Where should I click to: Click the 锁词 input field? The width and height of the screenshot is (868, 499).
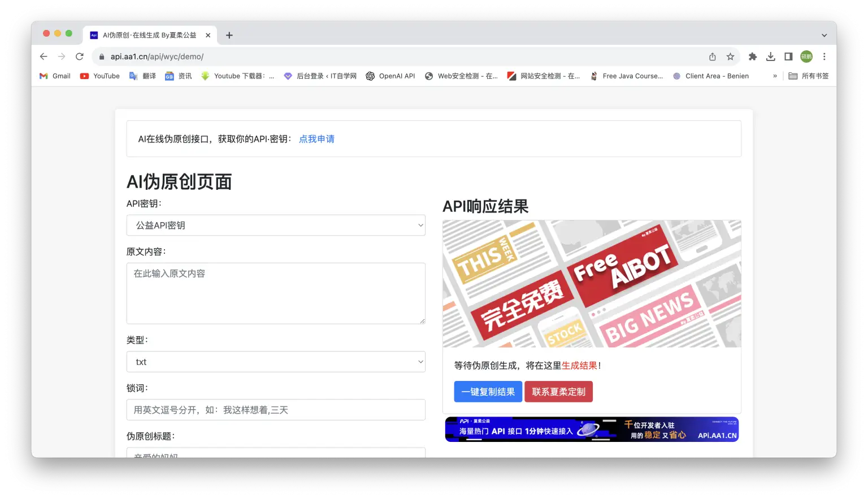tap(276, 410)
